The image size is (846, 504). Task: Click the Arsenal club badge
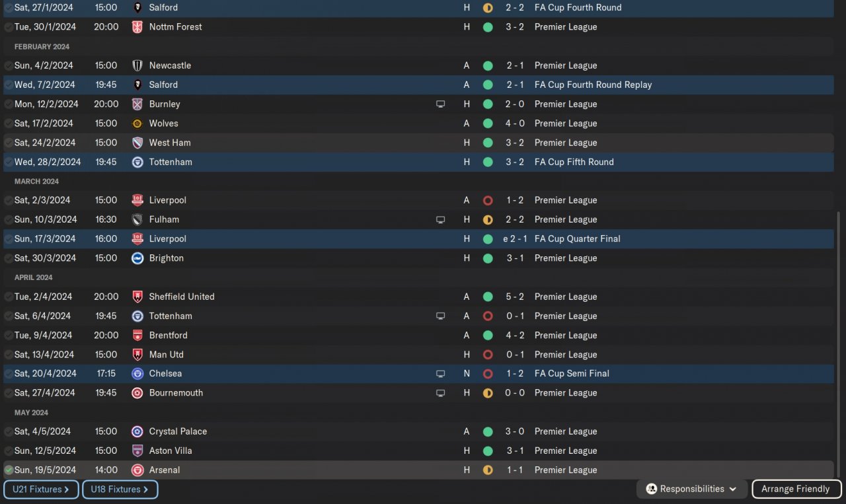(x=137, y=470)
